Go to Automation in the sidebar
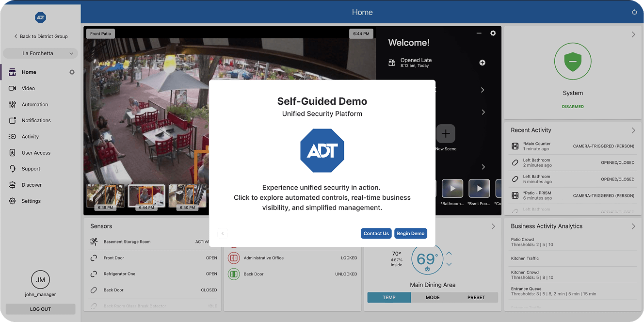Viewport: 644px width, 322px height. tap(34, 104)
